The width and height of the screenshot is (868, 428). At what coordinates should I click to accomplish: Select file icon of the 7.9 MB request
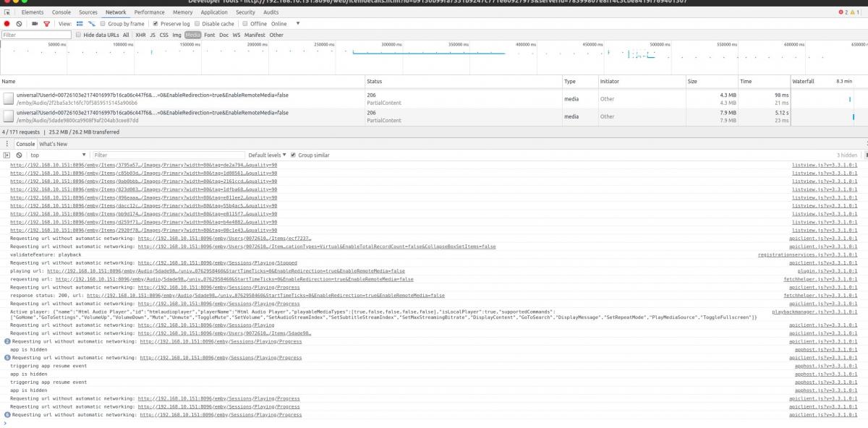[8, 116]
